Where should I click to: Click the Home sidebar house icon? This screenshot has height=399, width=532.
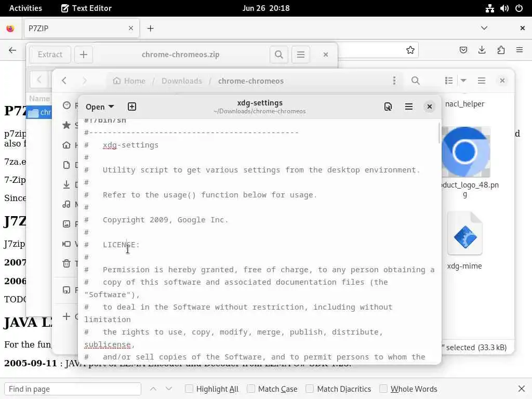pyautogui.click(x=66, y=145)
